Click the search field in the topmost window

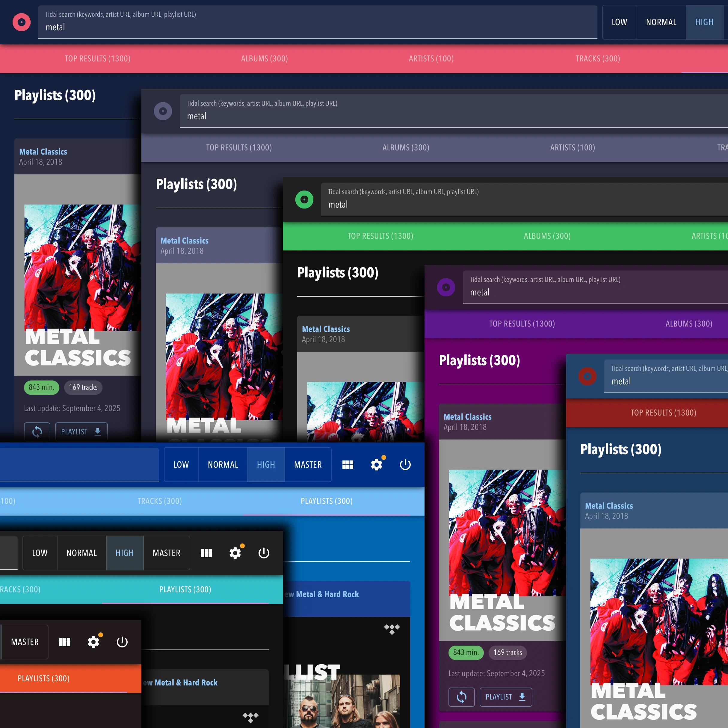317,27
